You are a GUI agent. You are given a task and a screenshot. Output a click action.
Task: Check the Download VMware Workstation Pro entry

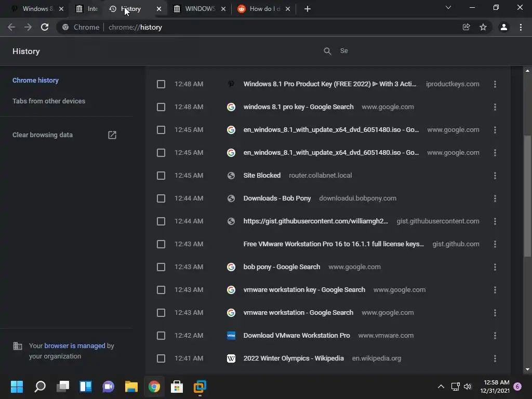(161, 336)
